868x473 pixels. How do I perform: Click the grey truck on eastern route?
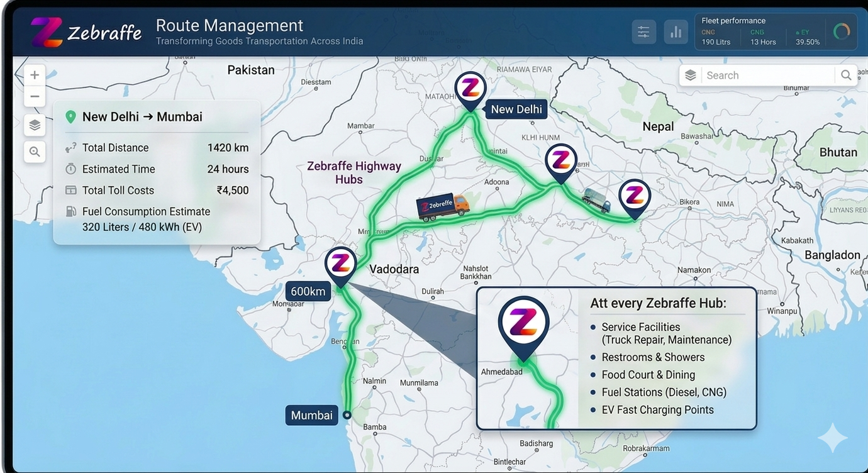(596, 200)
